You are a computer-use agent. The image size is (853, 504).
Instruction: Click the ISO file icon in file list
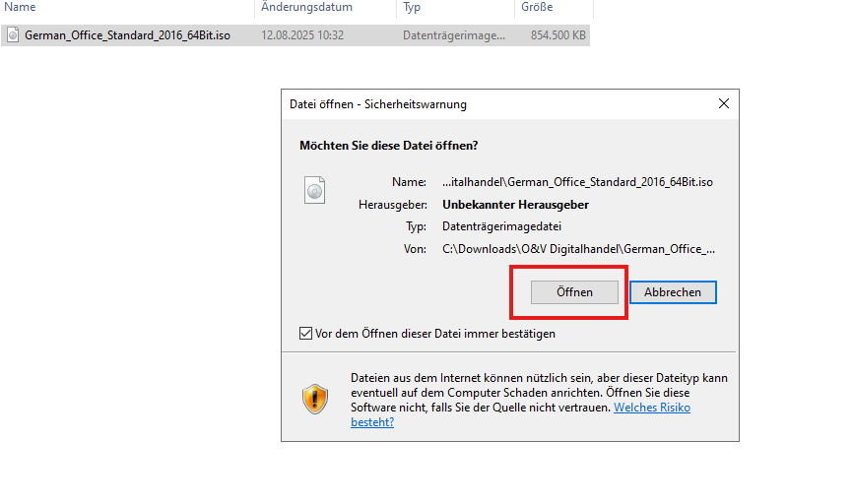pos(13,35)
